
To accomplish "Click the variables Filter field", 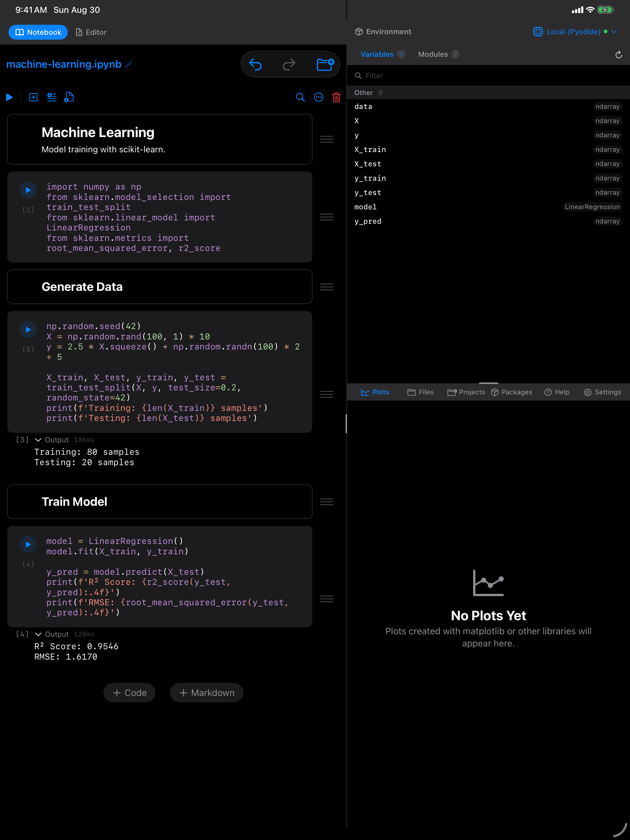I will click(488, 76).
